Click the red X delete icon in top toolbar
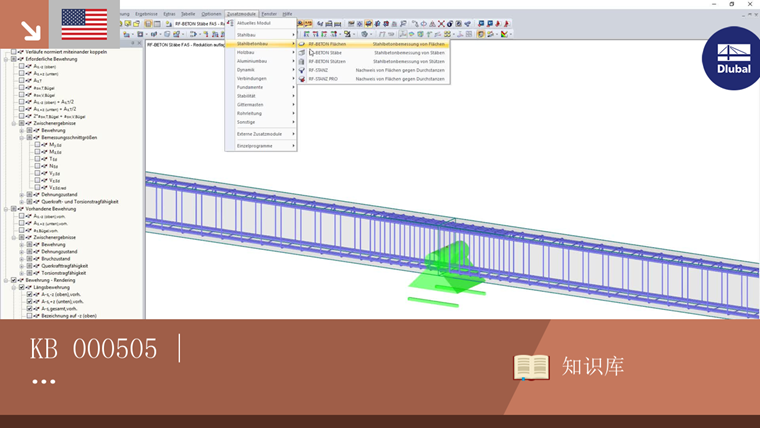The height and width of the screenshot is (428, 760). (x=441, y=24)
